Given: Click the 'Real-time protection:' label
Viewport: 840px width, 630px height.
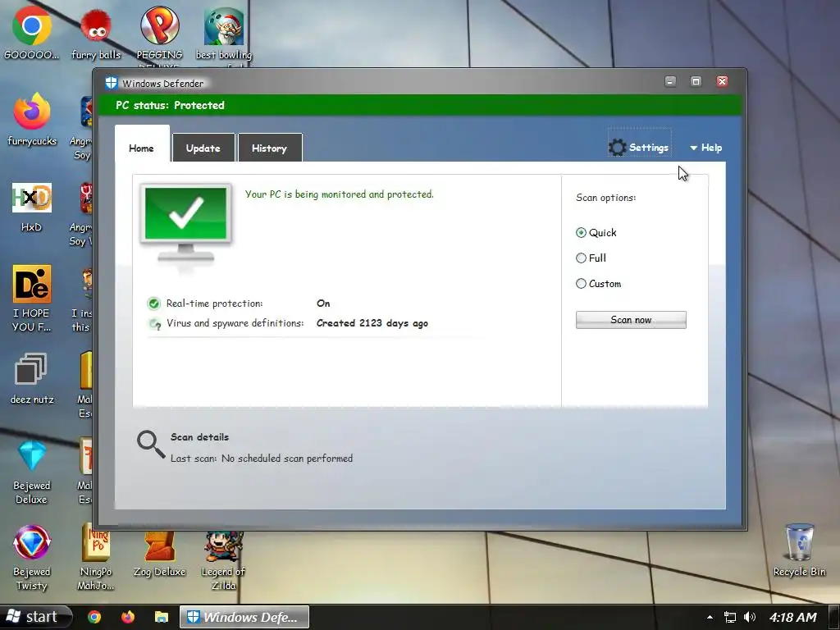Looking at the screenshot, I should coord(214,304).
